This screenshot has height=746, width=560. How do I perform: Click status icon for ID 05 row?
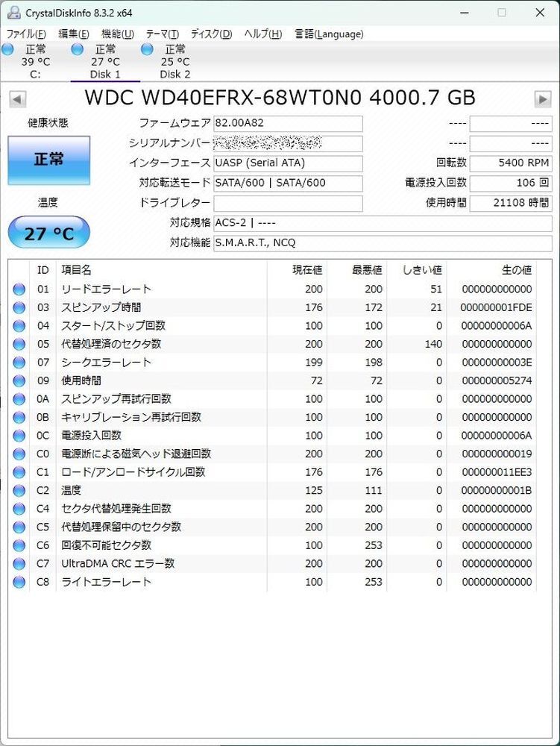(x=19, y=345)
